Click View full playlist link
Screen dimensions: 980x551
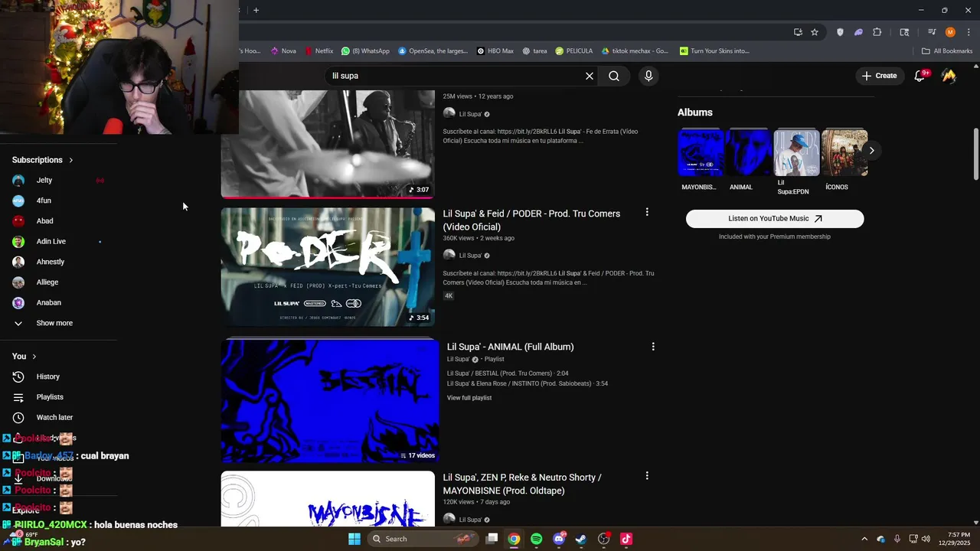pos(469,398)
